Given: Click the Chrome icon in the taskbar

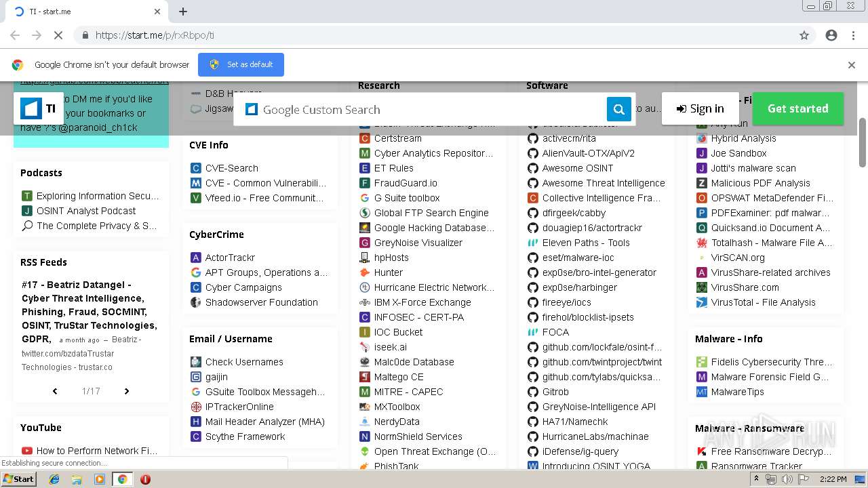Looking at the screenshot, I should click(x=122, y=479).
